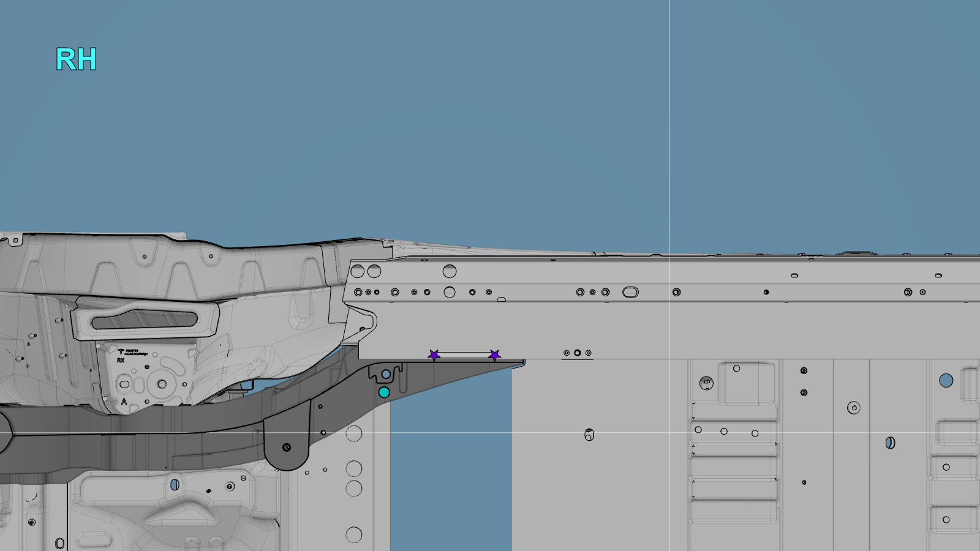The image size is (980, 551).
Task: Select the blue rectangular floor opening
Action: (450, 465)
